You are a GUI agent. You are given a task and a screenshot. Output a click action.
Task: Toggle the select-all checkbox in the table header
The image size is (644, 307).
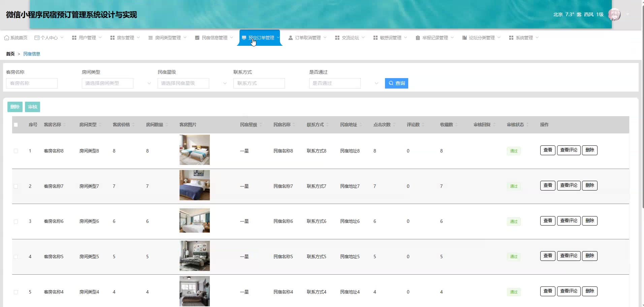(x=16, y=125)
